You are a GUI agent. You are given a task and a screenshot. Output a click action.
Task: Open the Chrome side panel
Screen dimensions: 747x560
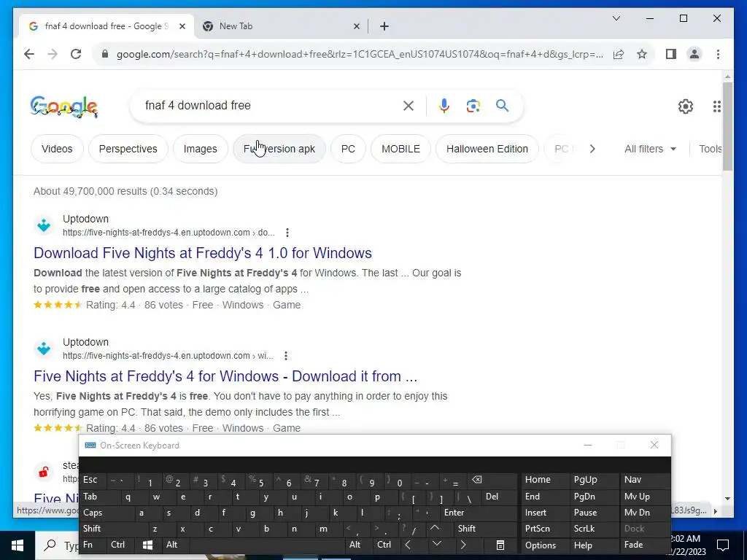coord(671,54)
